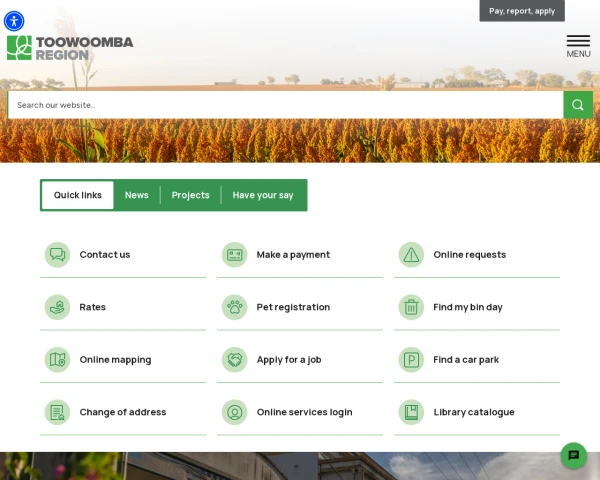This screenshot has height=480, width=600.
Task: Click the Pet registration paw icon
Action: coord(235,307)
